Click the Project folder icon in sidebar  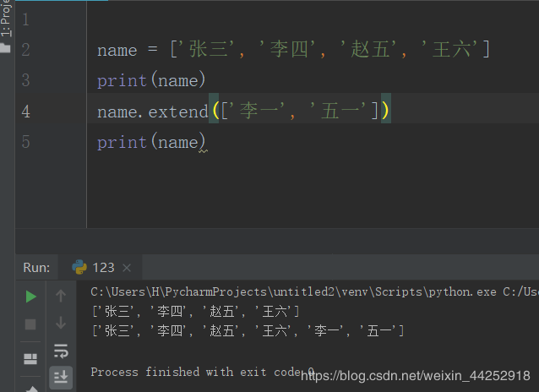[x=5, y=48]
